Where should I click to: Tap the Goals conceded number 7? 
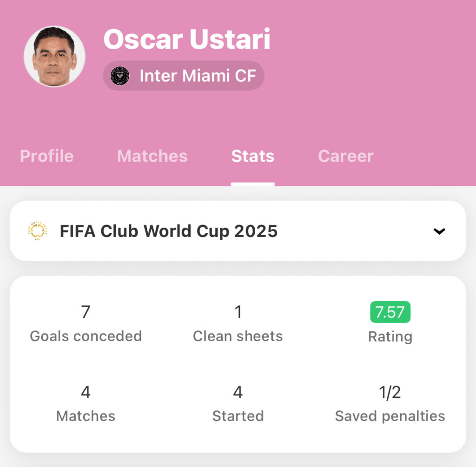tap(86, 312)
